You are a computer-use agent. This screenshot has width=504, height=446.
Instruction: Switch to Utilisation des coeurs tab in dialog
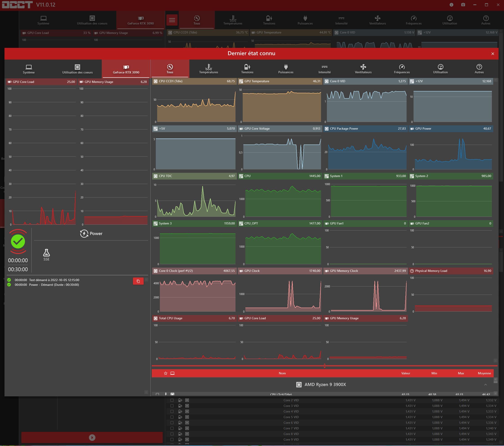click(x=77, y=69)
